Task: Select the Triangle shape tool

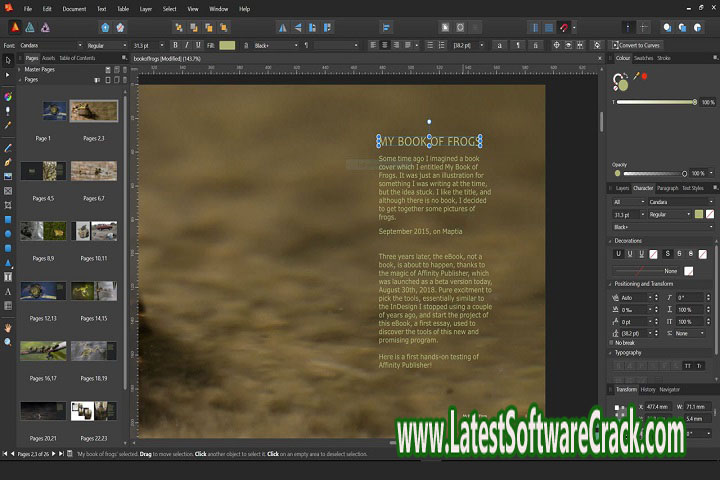Action: click(8, 263)
